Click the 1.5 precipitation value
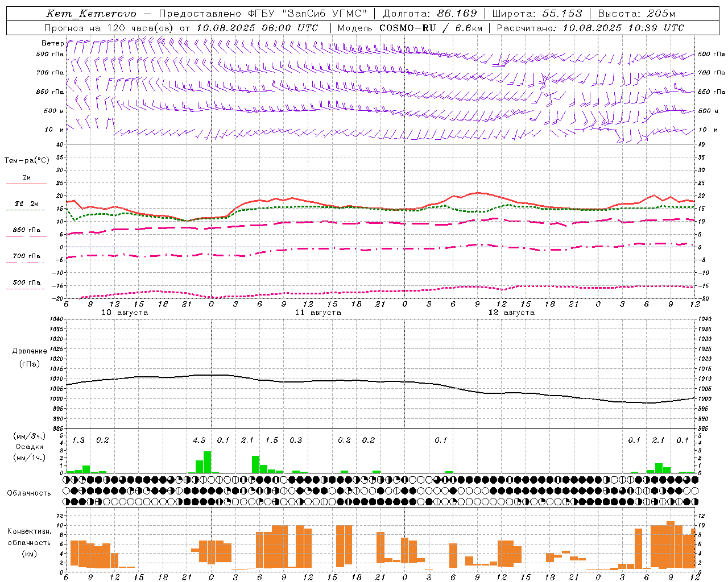 click(x=272, y=440)
